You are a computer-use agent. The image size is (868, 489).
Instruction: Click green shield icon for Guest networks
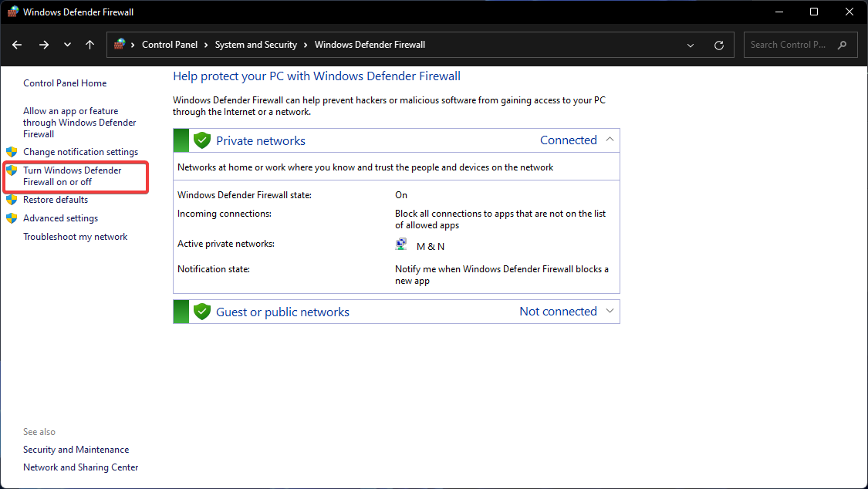pyautogui.click(x=202, y=312)
